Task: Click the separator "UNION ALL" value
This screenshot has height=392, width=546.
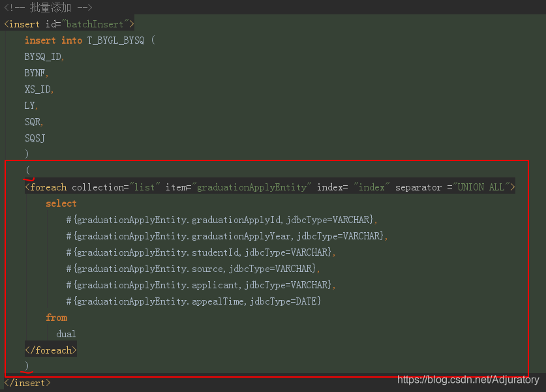Action: tap(481, 187)
